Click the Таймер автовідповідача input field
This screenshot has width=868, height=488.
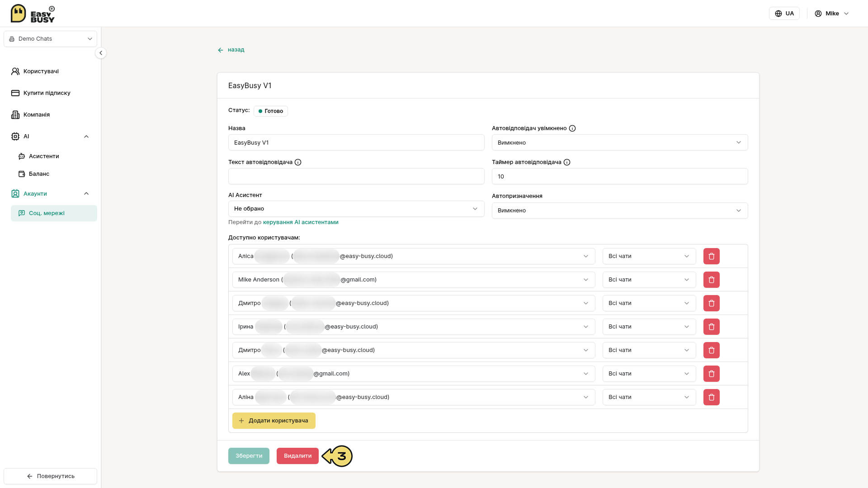(x=620, y=176)
